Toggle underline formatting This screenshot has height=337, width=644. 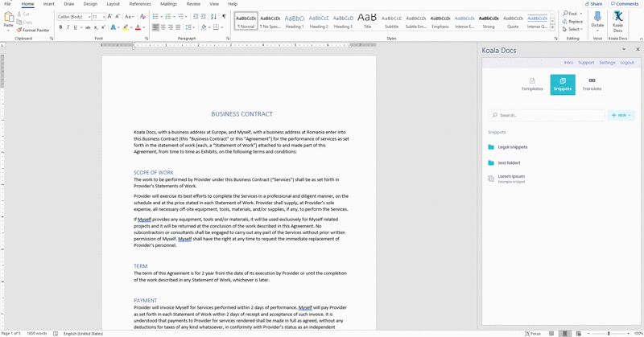(75, 27)
